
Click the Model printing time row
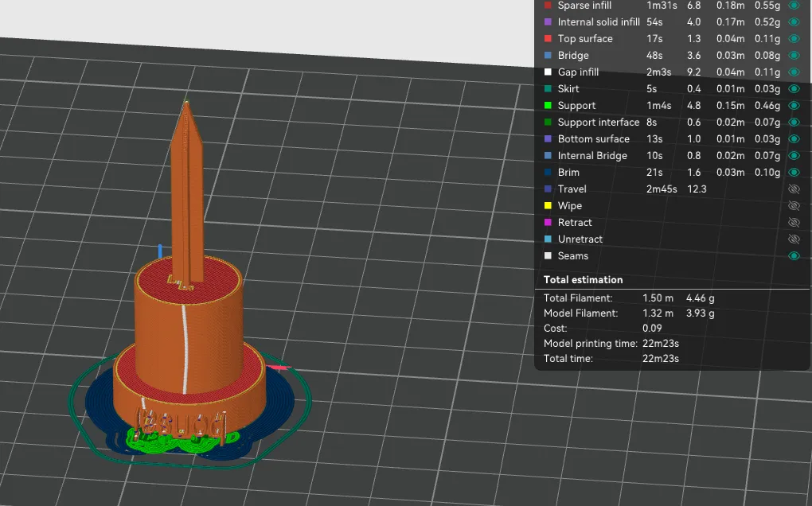[x=611, y=343]
